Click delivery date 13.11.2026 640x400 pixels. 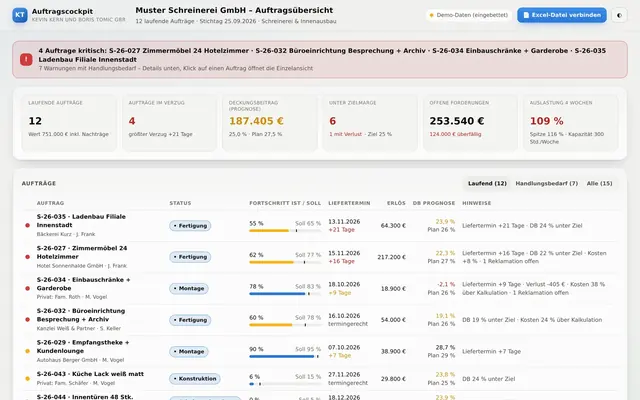click(344, 222)
